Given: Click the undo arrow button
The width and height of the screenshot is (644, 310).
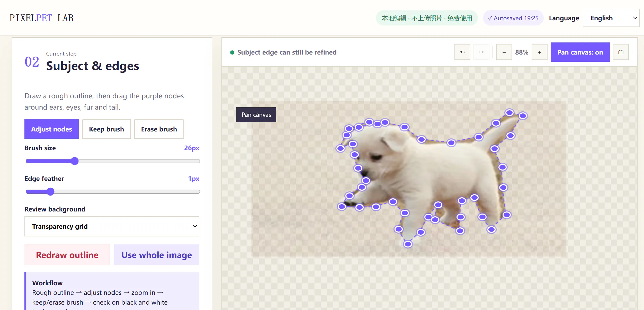Looking at the screenshot, I should [x=462, y=52].
